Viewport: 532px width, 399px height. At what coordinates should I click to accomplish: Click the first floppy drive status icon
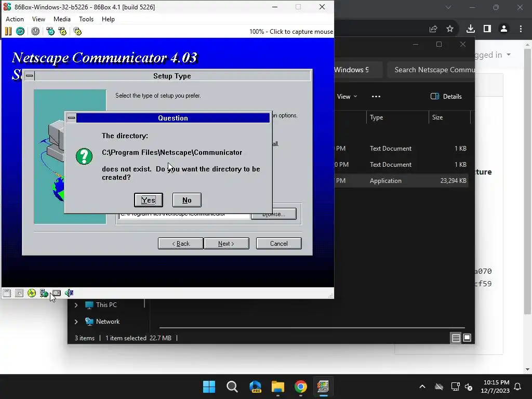pos(7,293)
